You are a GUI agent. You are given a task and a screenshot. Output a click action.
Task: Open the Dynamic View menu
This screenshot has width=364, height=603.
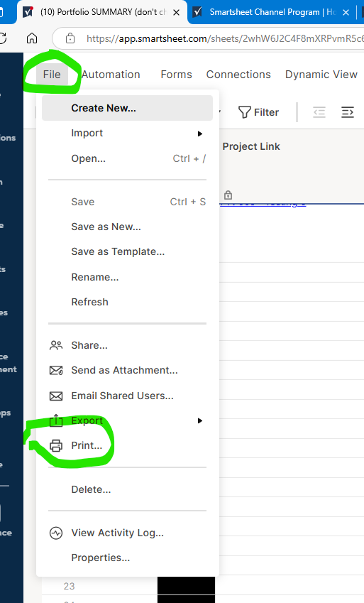click(321, 75)
